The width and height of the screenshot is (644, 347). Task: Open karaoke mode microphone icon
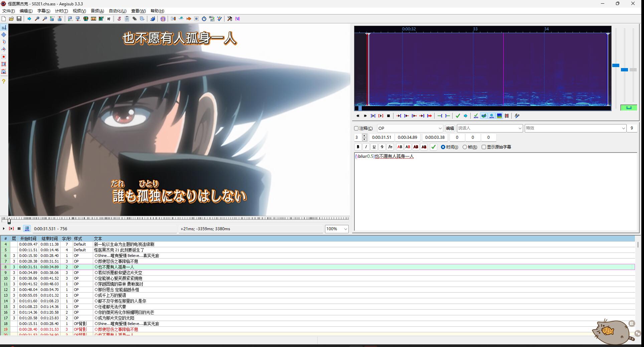point(517,116)
